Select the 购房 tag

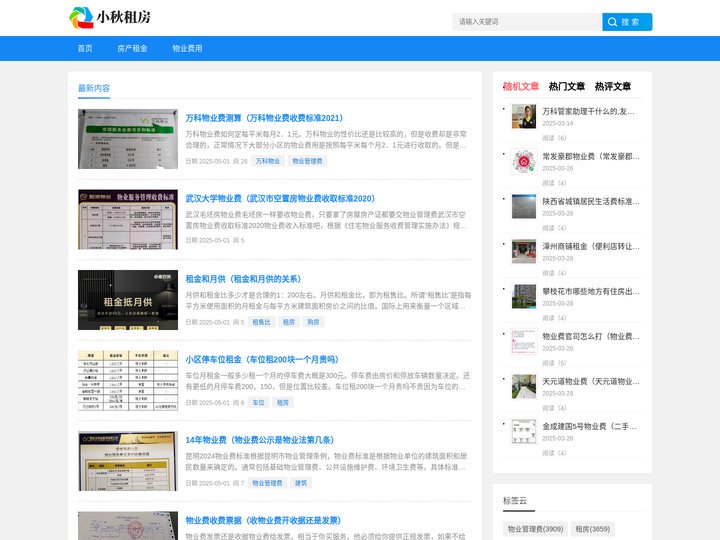tap(313, 322)
